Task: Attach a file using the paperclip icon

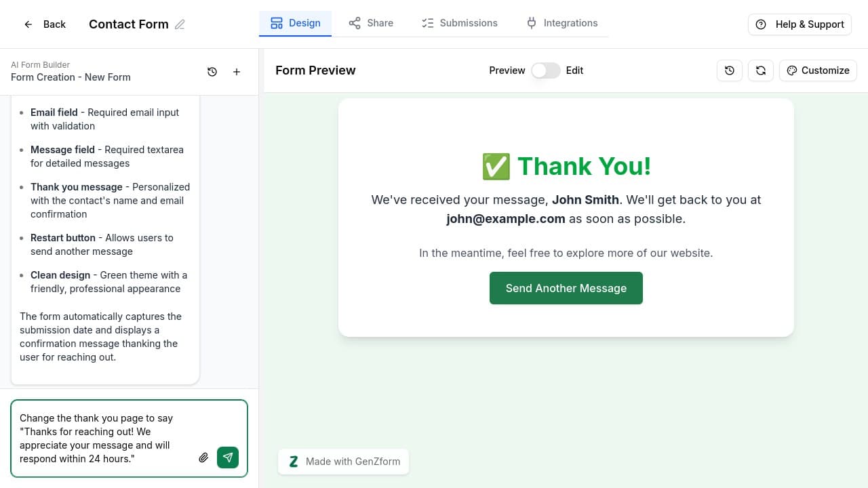Action: coord(203,457)
